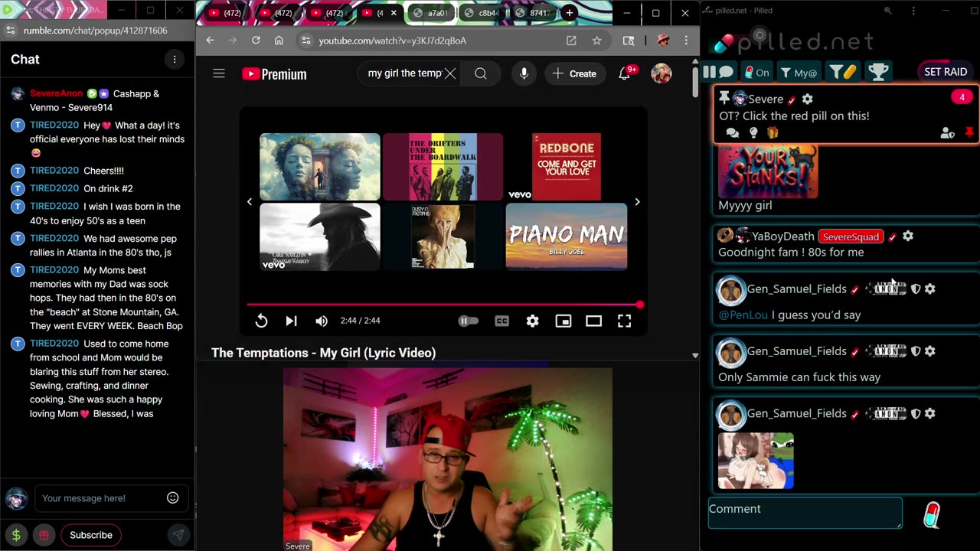Screen dimensions: 980x551
Task: Switch to the c8b44 tab
Action: click(481, 13)
